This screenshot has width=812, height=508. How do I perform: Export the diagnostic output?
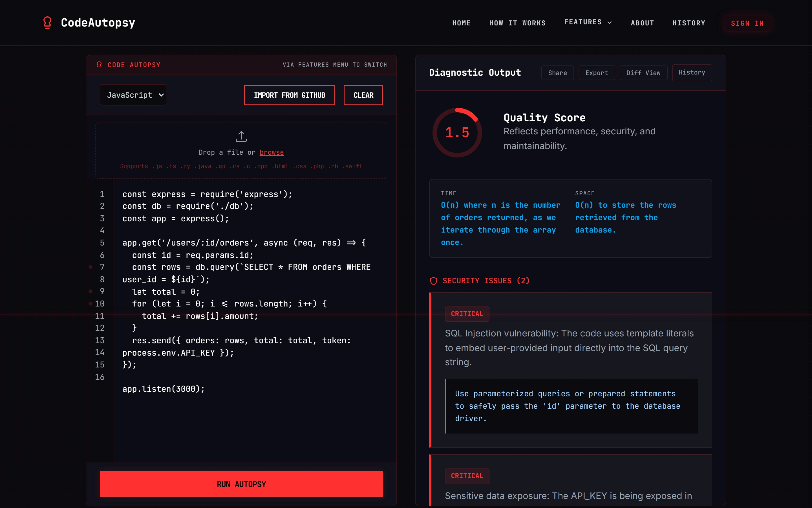coord(597,73)
